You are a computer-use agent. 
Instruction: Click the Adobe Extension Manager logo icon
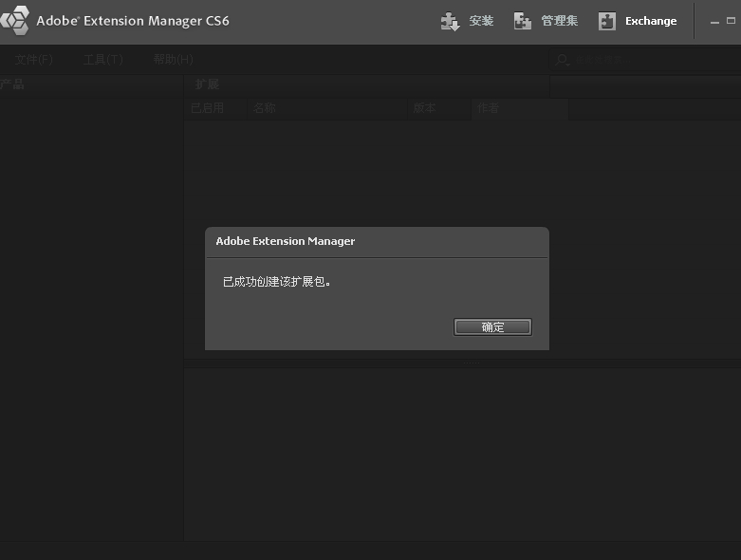point(15,20)
